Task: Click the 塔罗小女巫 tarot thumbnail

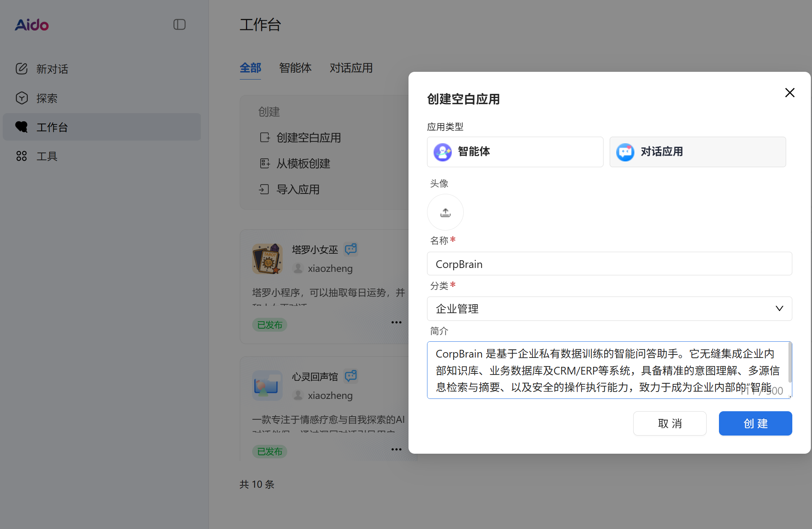Action: tap(267, 259)
